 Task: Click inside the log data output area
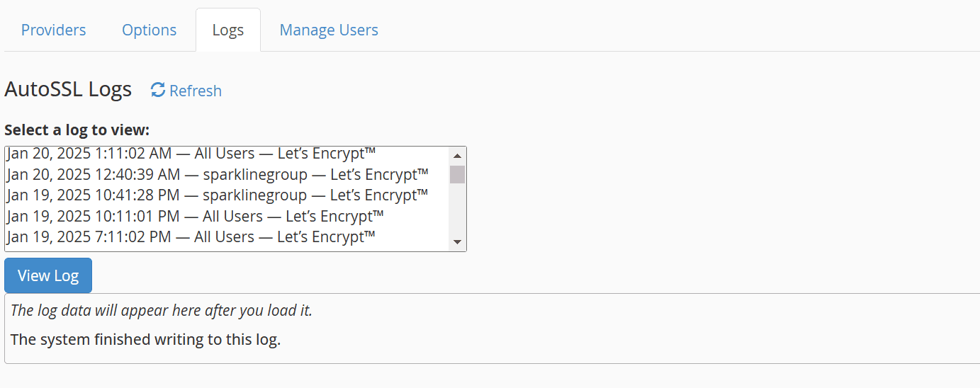tap(492, 329)
